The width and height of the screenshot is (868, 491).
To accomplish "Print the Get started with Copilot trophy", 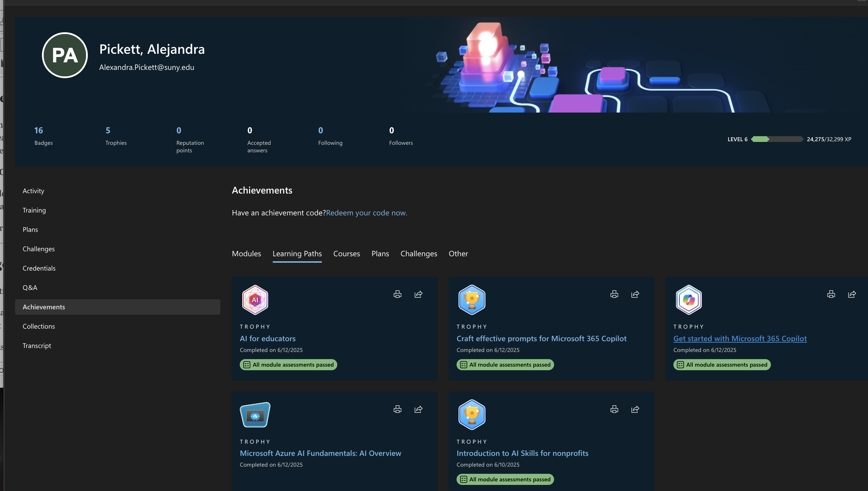I will pyautogui.click(x=831, y=294).
